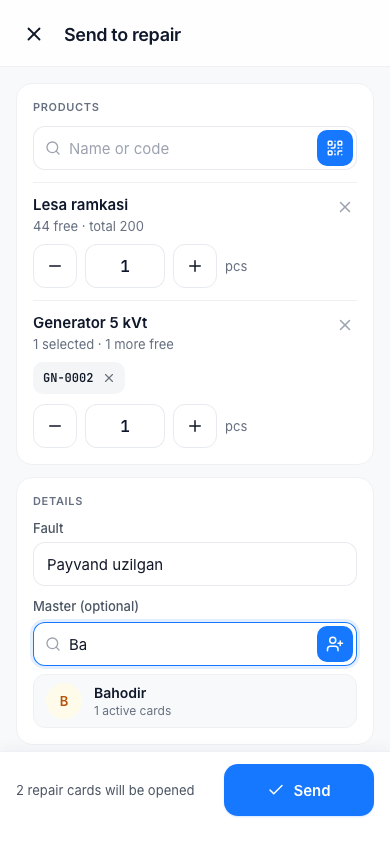
Task: Increase Generator 5 kVt quantity
Action: tap(195, 426)
